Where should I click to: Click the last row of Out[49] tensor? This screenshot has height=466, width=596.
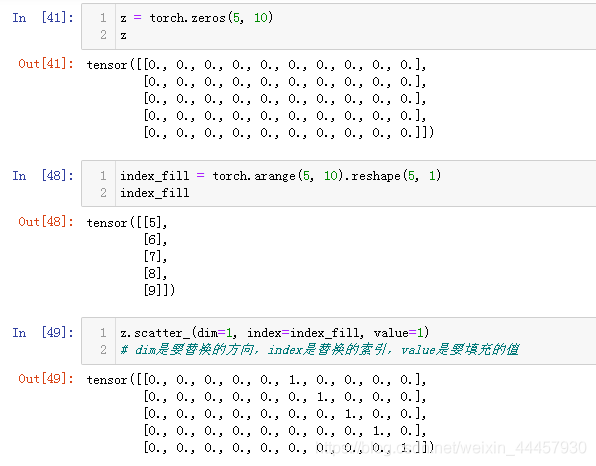[289, 448]
